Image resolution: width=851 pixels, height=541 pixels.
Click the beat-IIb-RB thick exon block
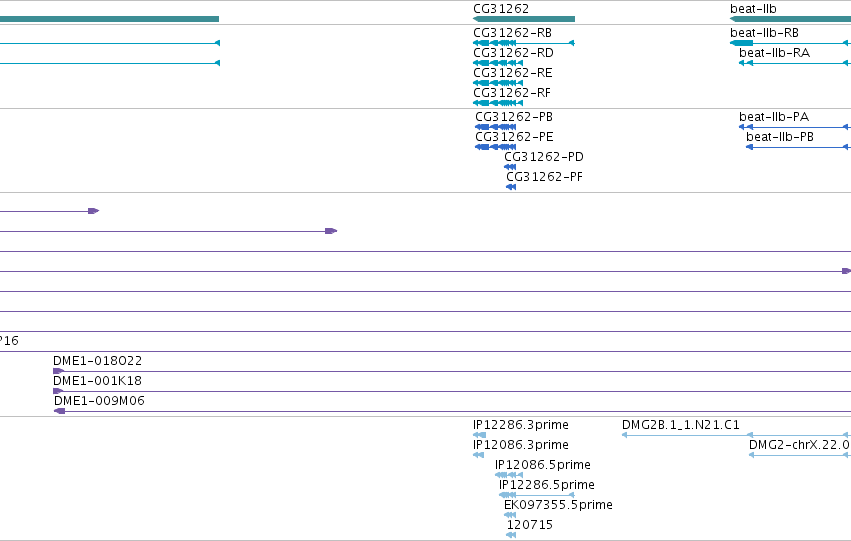pos(741,43)
